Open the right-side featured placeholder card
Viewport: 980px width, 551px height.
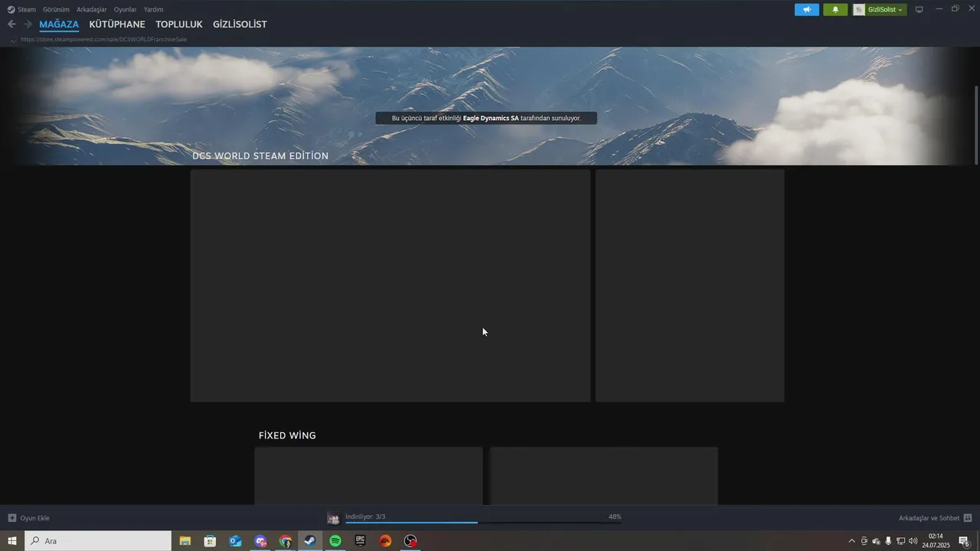point(690,285)
